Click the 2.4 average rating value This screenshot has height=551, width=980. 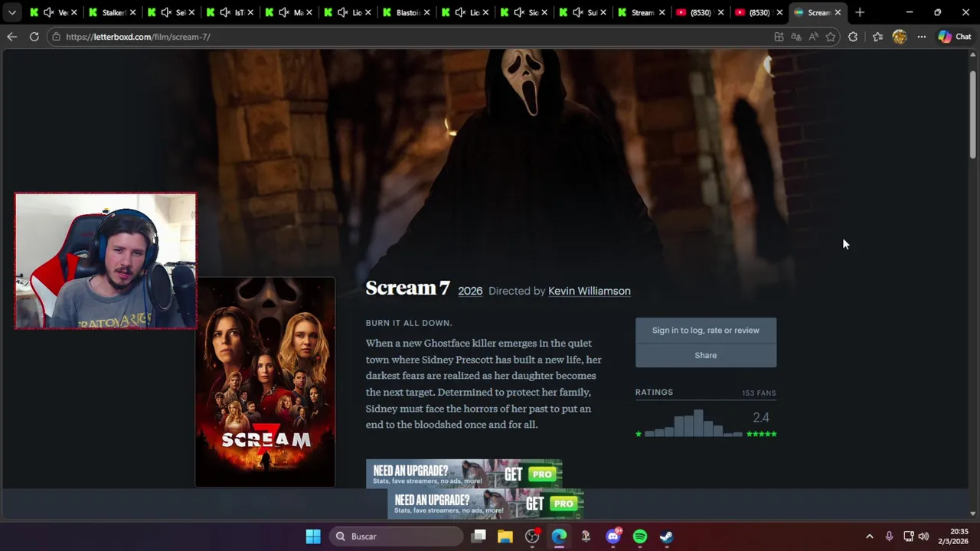[761, 417]
